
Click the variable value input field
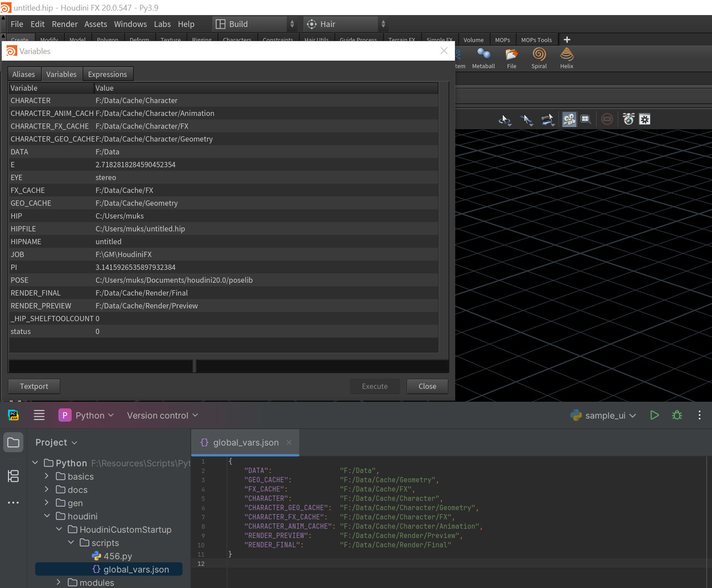(x=322, y=366)
